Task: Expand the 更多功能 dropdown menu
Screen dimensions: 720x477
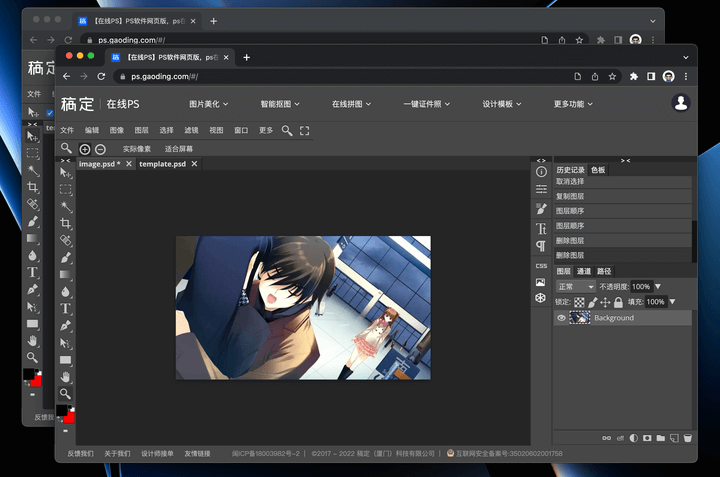Action: (573, 104)
